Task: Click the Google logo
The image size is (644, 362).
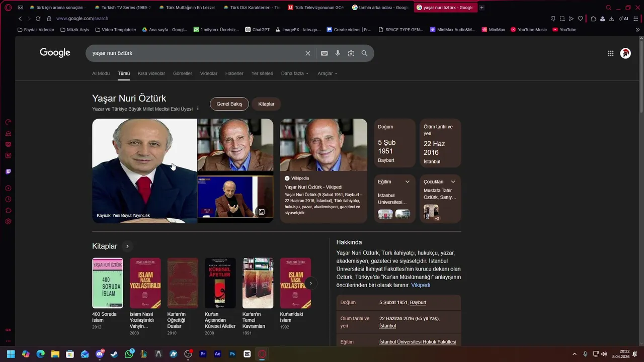Action: [x=55, y=53]
